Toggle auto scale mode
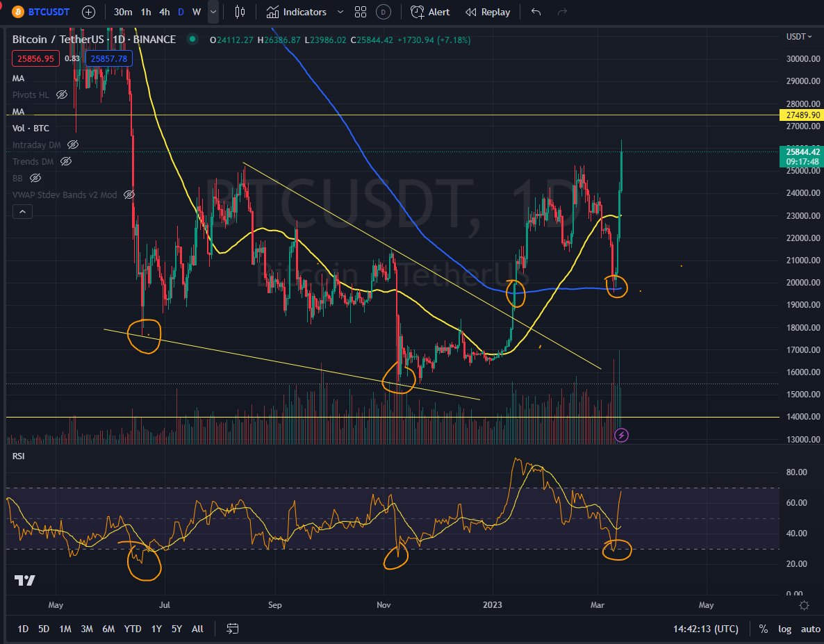 pyautogui.click(x=810, y=629)
